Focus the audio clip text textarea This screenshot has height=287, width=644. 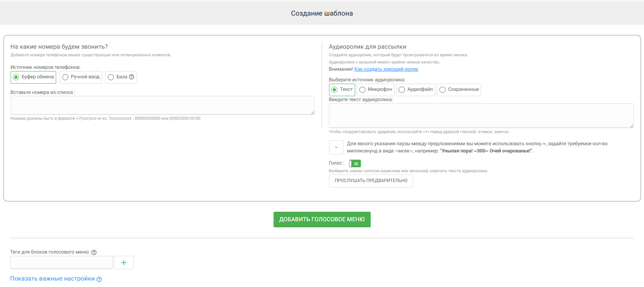click(481, 116)
